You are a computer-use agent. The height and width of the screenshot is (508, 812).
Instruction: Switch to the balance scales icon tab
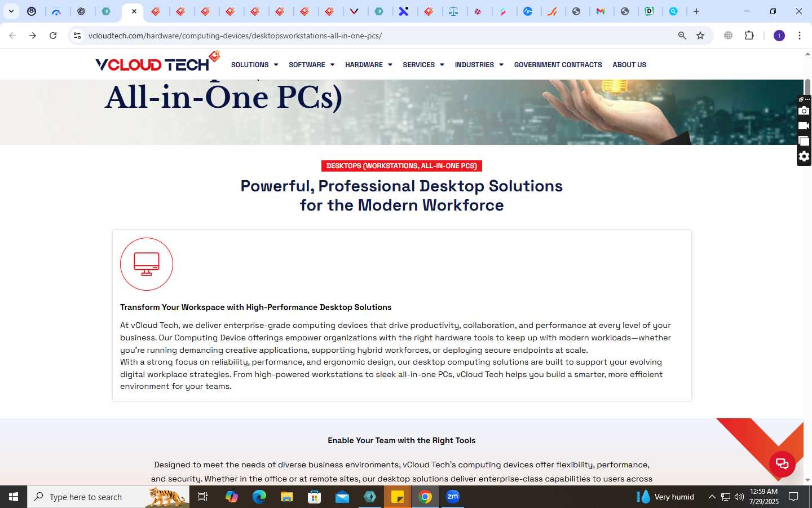point(453,11)
